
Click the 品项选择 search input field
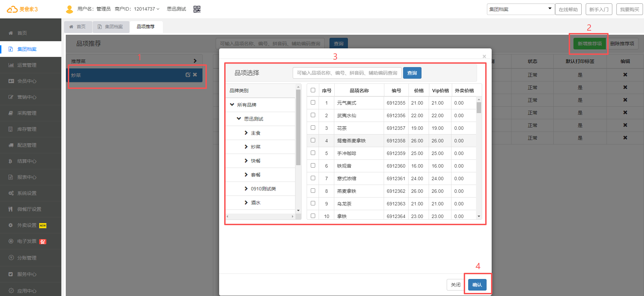[x=347, y=73]
